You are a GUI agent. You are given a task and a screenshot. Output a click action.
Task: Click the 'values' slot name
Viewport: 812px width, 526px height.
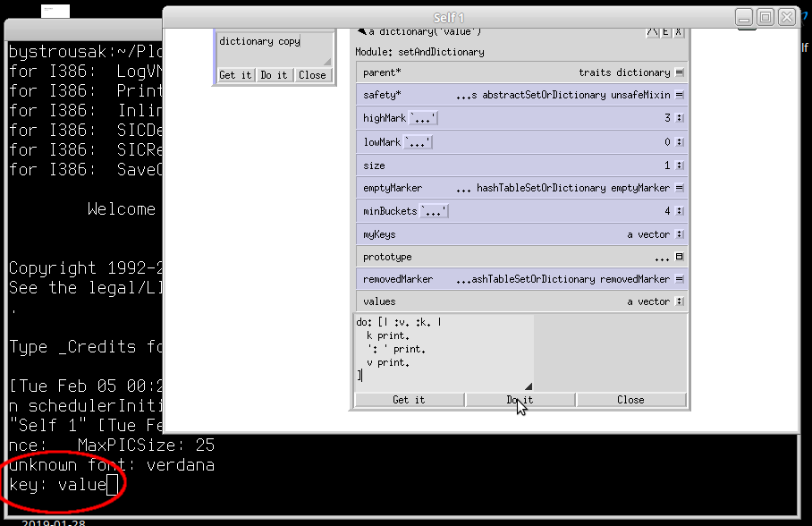(x=379, y=301)
